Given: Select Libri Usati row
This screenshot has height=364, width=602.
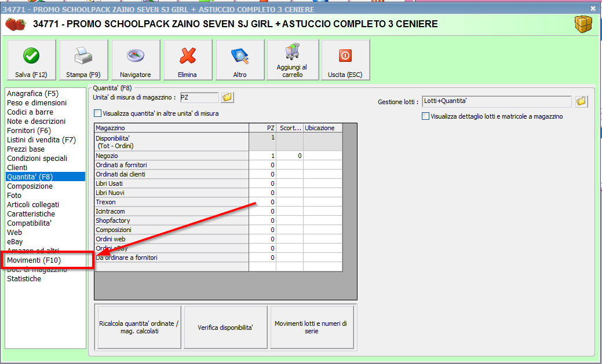Looking at the screenshot, I should (x=172, y=183).
